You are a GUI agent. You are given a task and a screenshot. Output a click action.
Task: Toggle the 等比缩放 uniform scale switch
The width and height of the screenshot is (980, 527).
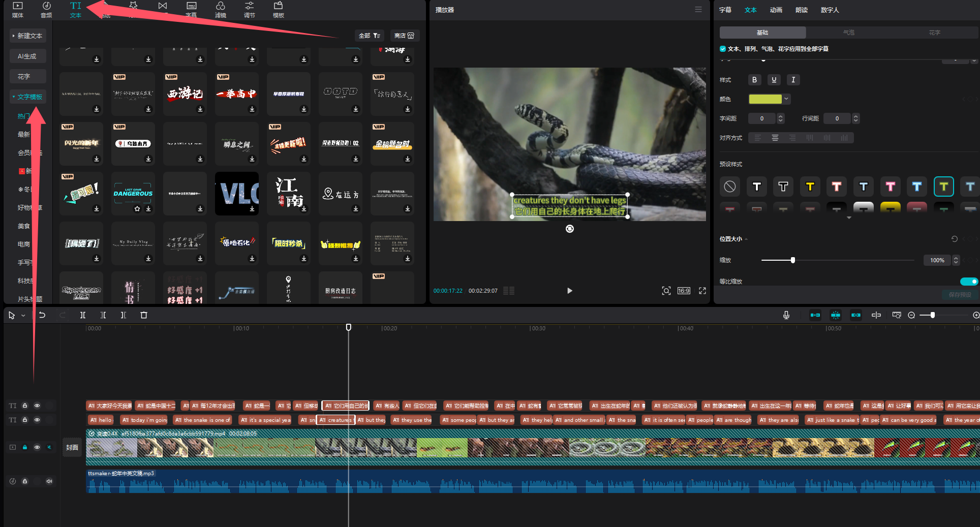coord(969,282)
